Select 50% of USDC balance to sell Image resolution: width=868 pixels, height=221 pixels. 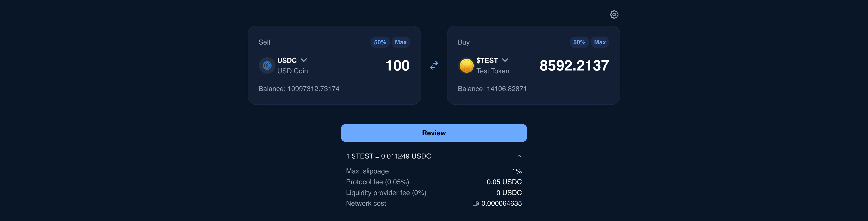click(380, 42)
